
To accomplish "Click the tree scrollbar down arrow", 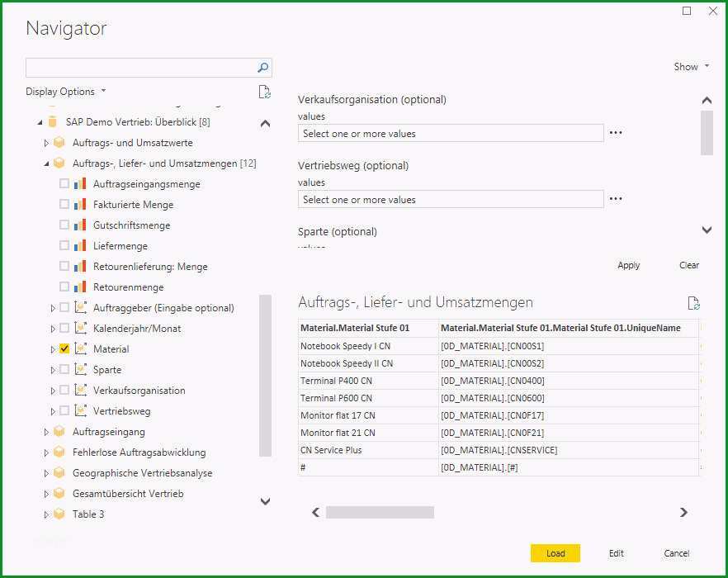I will pos(265,501).
